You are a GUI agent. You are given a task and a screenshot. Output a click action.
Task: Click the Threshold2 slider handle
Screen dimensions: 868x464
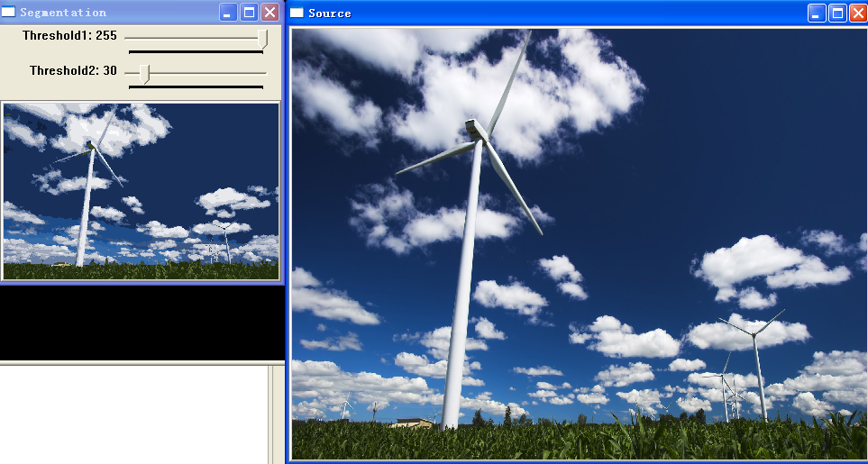[144, 74]
